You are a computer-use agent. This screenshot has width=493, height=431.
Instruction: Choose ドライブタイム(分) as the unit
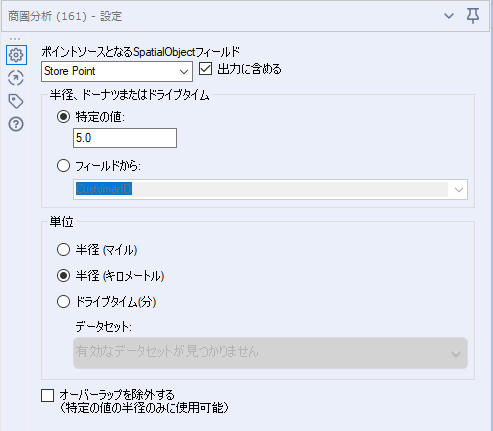pos(63,302)
